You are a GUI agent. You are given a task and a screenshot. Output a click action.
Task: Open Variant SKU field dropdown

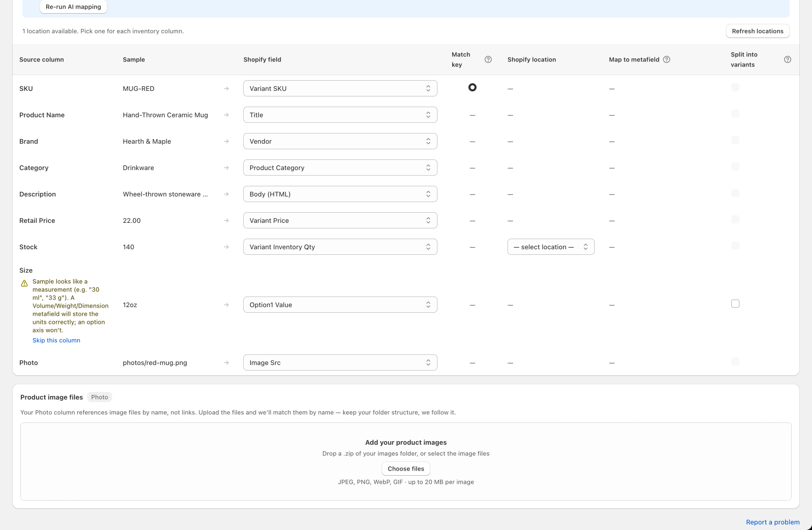click(340, 88)
